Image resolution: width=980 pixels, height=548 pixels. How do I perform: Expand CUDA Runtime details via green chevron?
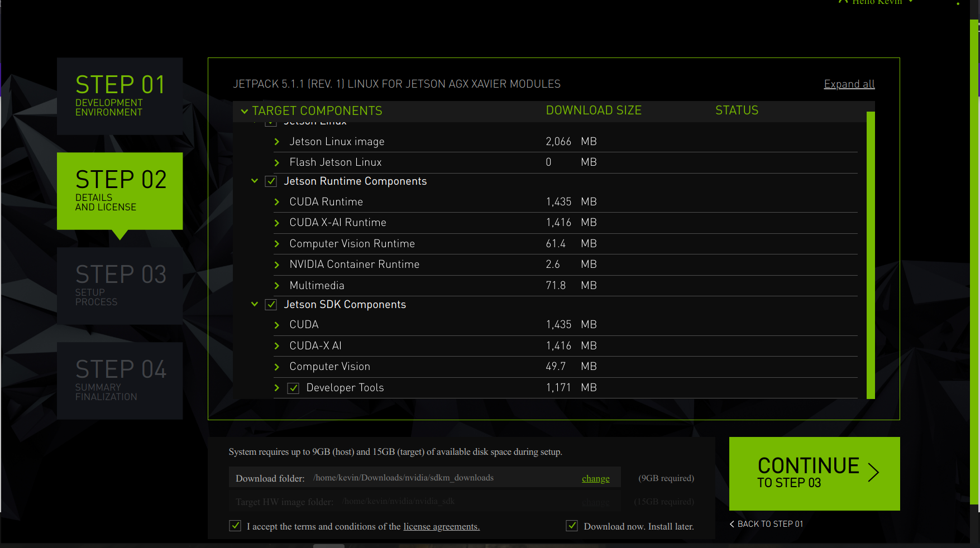[276, 202]
